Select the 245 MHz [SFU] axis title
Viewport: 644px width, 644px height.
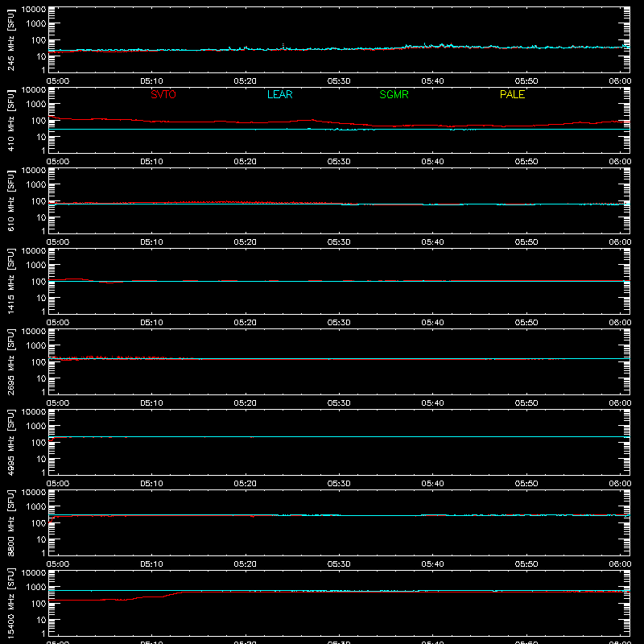click(10, 39)
